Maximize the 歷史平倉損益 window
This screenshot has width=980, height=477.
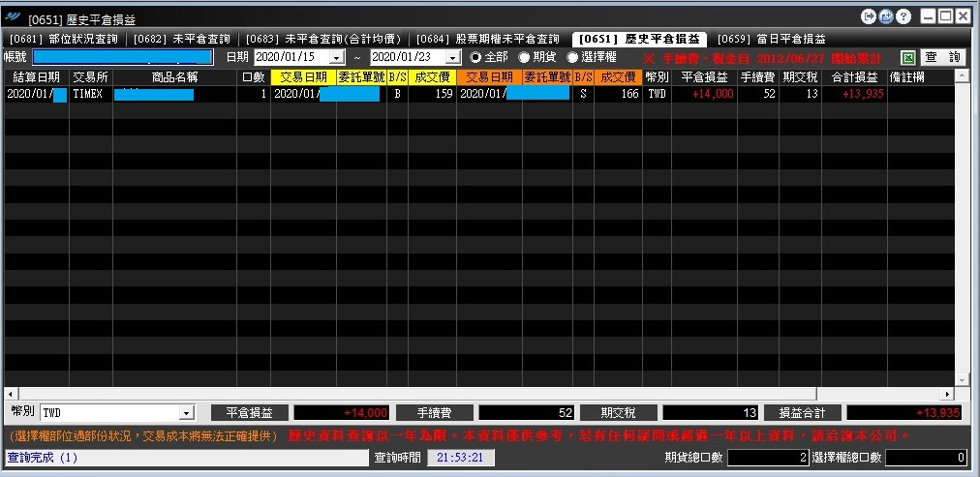[x=946, y=16]
